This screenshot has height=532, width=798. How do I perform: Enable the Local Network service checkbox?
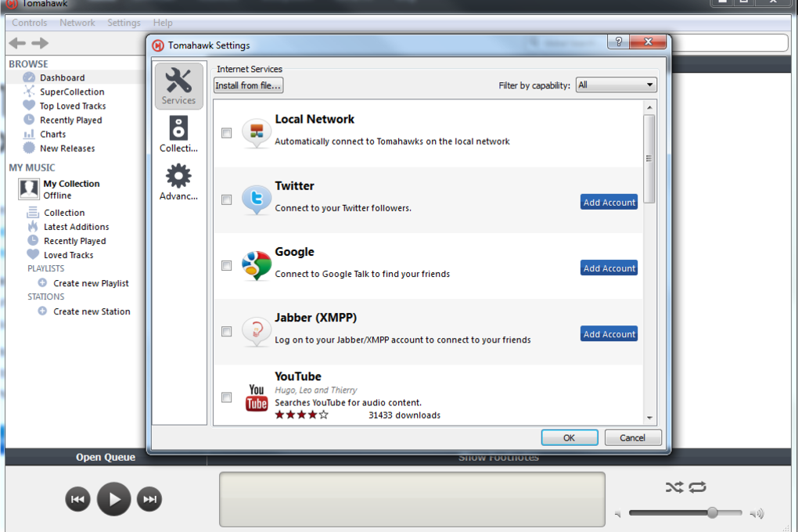(x=226, y=133)
